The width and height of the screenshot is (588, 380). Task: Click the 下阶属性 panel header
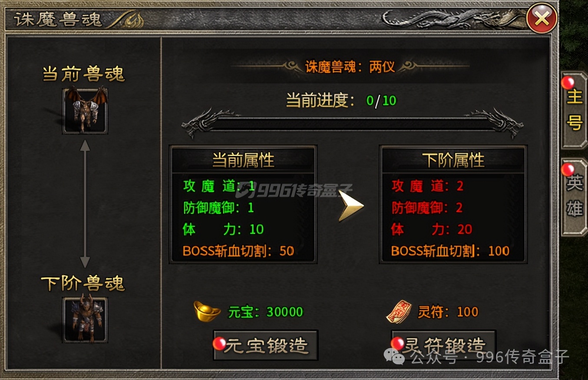tap(453, 160)
